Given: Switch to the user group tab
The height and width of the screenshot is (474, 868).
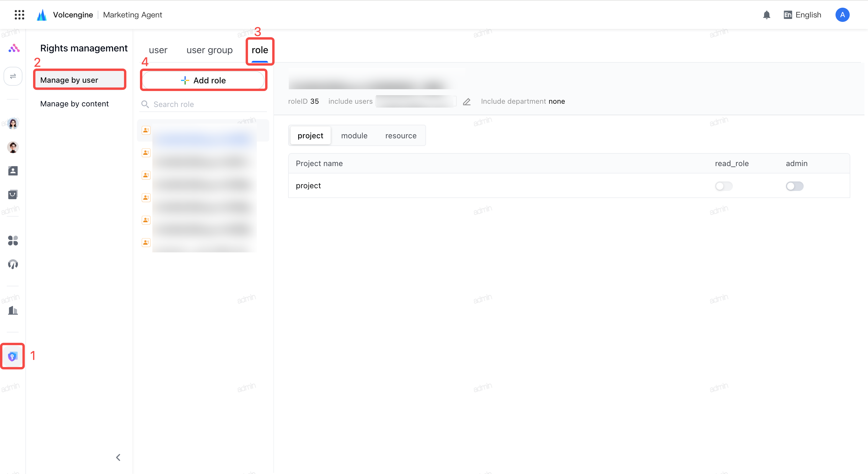Looking at the screenshot, I should [210, 50].
